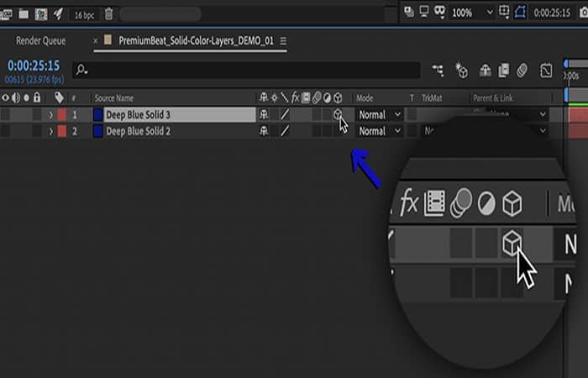Lock the Deep Blue Solid 2 layer

coord(37,131)
